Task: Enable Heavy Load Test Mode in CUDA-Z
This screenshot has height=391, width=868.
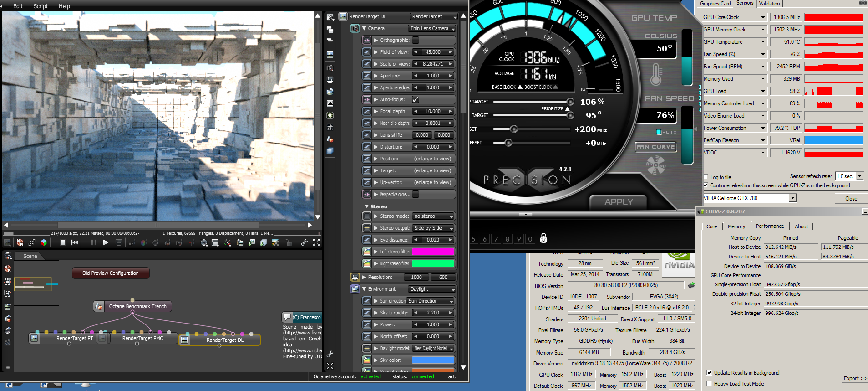Action: point(709,383)
